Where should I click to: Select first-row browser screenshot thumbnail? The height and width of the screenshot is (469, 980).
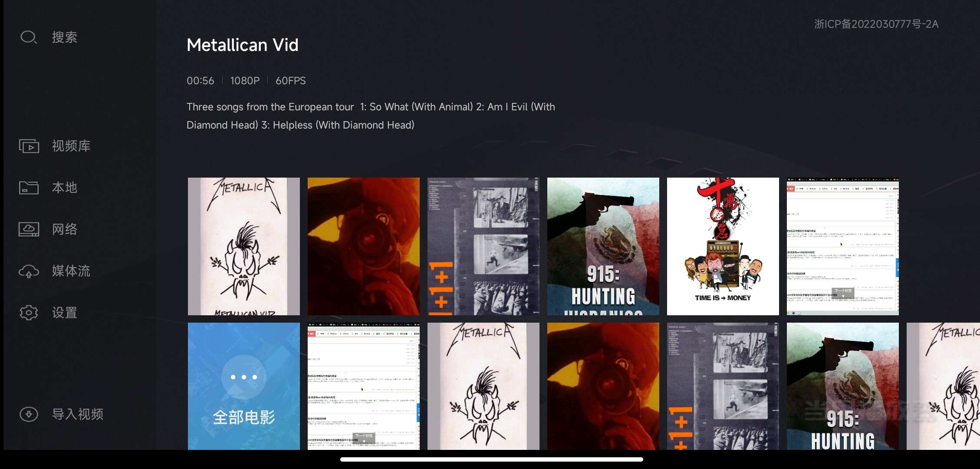pos(843,246)
